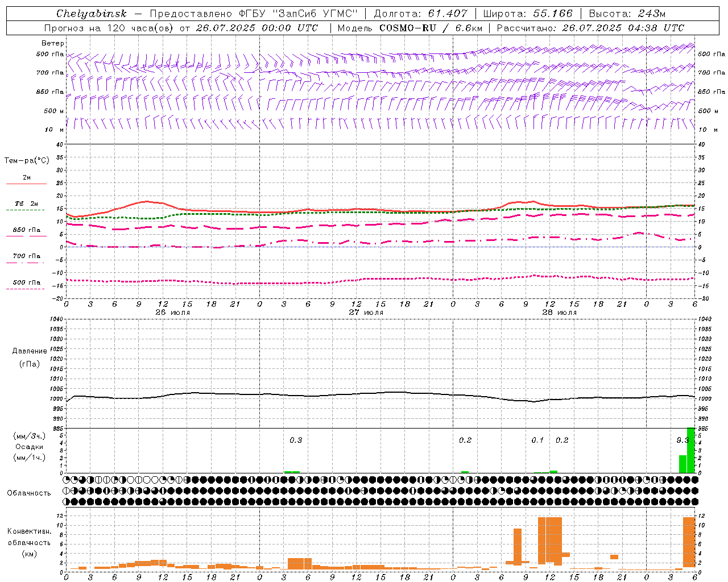Click the (мм/3ч.) precipitation unit label
This screenshot has width=728, height=582.
pyautogui.click(x=30, y=436)
